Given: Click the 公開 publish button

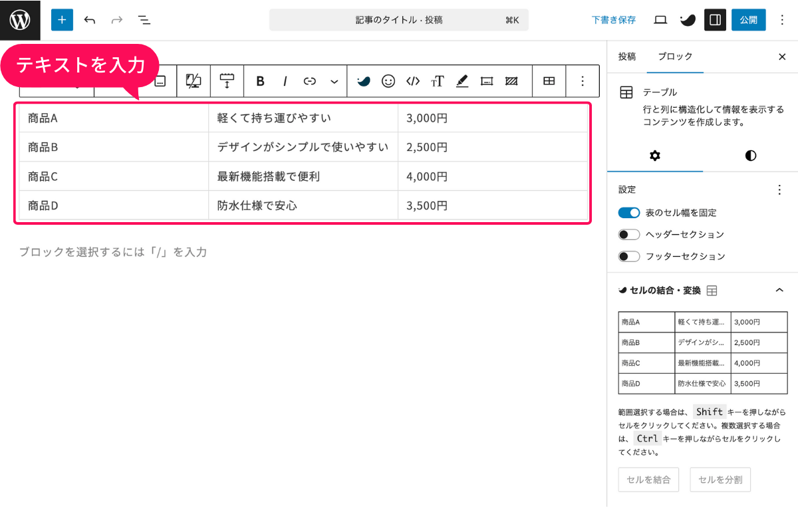Looking at the screenshot, I should (748, 19).
